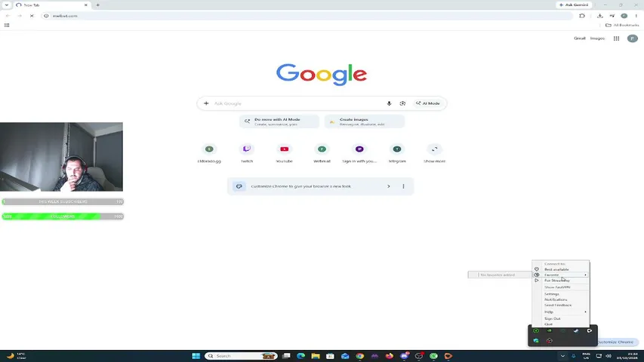Viewport: 644px width, 362px height.
Task: Click the Create images chip
Action: 365,121
